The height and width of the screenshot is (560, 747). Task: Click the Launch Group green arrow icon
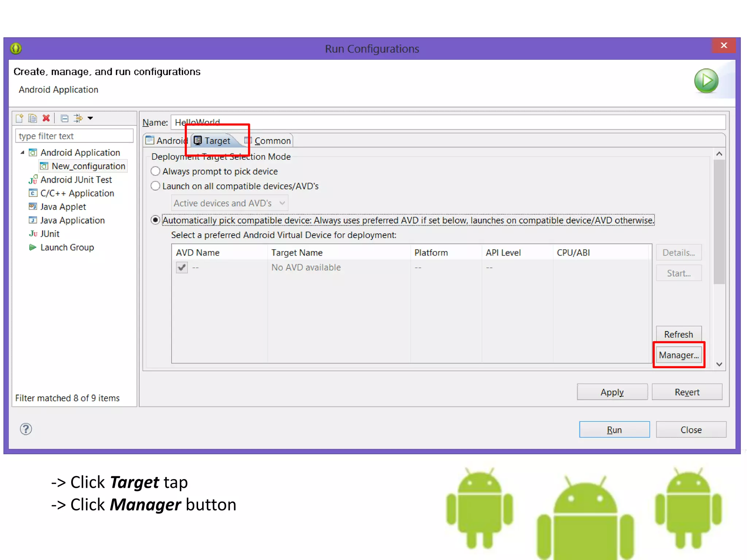point(33,247)
